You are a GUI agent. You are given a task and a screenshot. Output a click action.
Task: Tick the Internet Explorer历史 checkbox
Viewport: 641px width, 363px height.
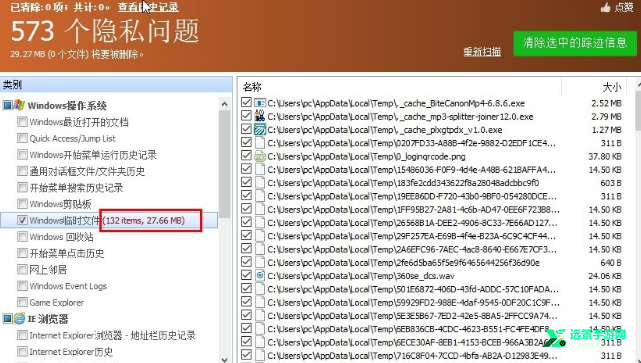(22, 351)
